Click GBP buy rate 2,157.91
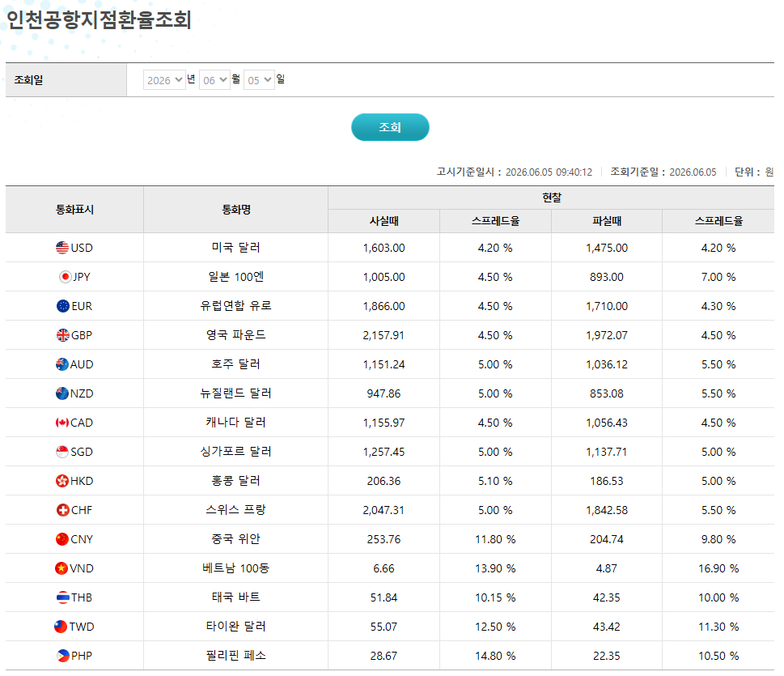 click(384, 335)
